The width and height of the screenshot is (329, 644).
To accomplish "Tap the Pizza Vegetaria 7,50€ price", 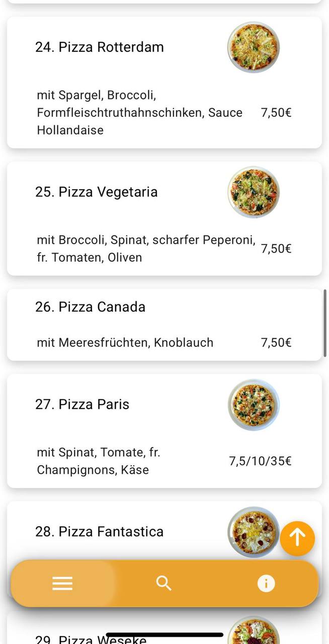I will click(276, 249).
